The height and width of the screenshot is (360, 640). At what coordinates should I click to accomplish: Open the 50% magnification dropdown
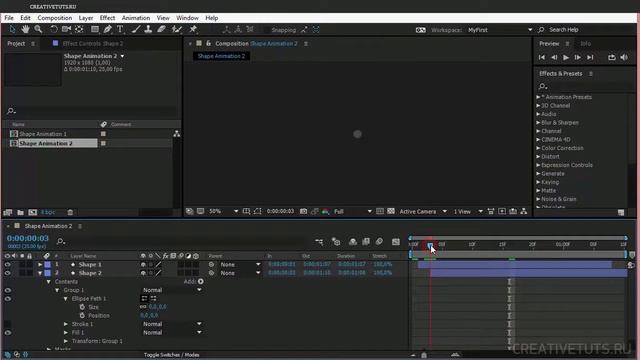(223, 211)
